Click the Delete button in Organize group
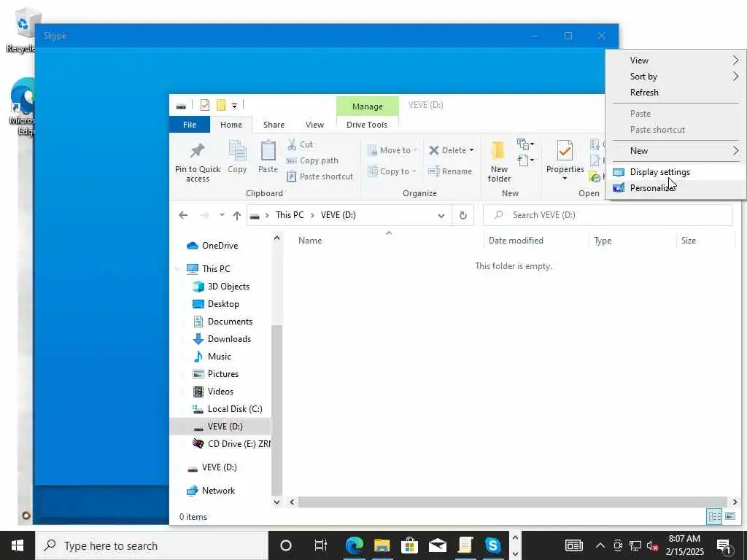Viewport: 747px width, 560px height. pos(447,150)
